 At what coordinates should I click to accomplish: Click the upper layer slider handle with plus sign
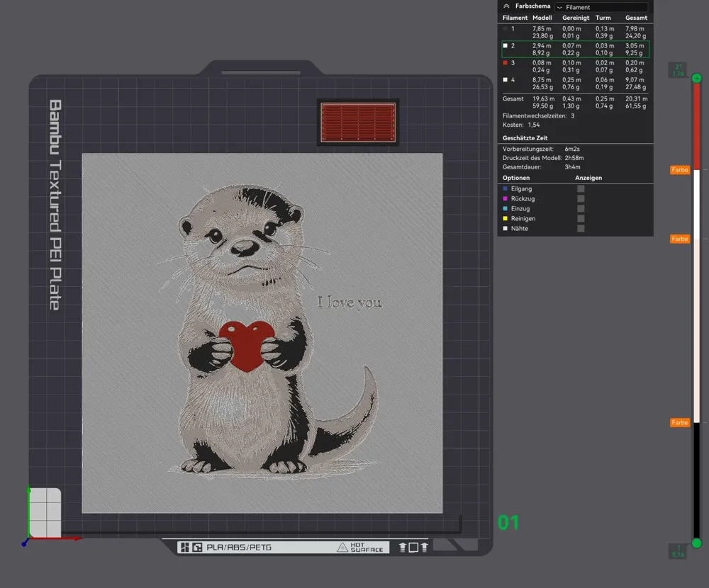(x=697, y=78)
